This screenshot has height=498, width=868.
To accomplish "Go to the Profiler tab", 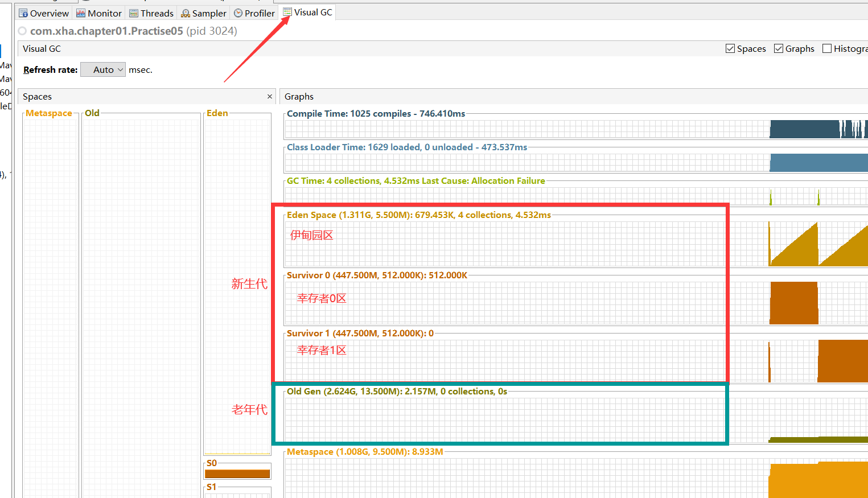I will 254,13.
